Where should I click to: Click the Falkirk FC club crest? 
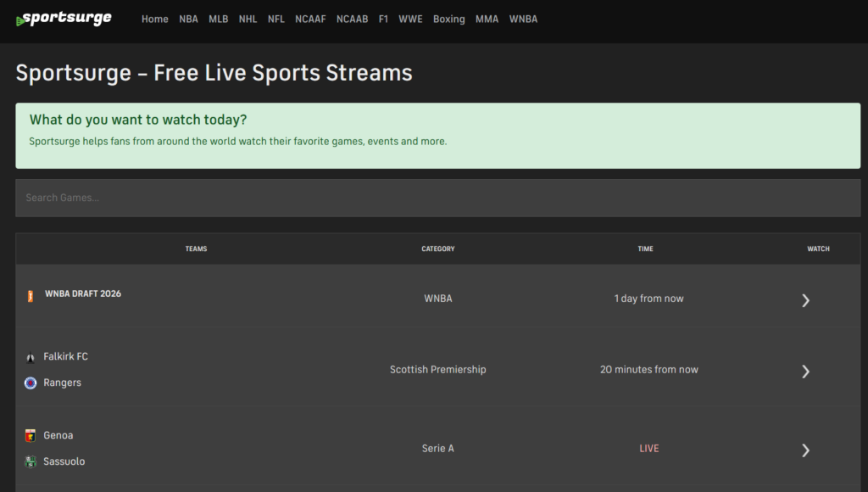coord(31,356)
